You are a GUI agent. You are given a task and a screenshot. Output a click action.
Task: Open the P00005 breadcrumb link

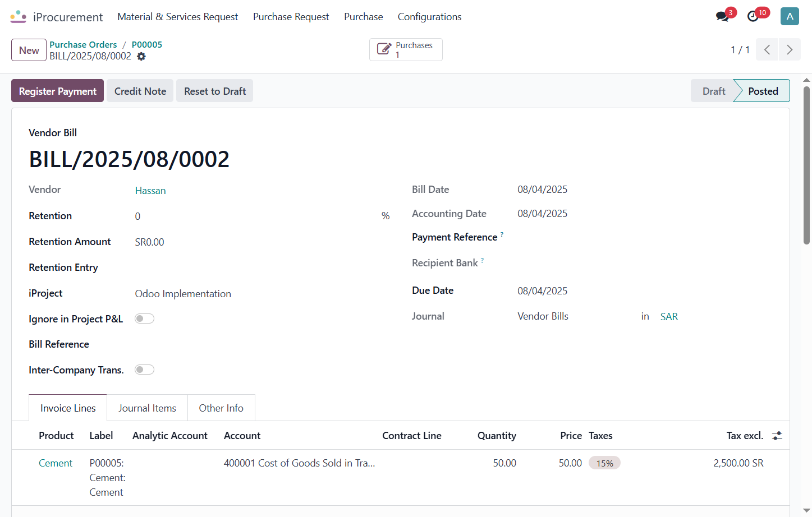click(x=147, y=44)
